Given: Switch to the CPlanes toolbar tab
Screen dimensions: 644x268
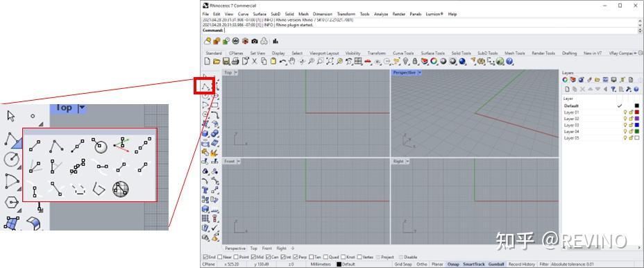Looking at the screenshot, I should coord(236,53).
